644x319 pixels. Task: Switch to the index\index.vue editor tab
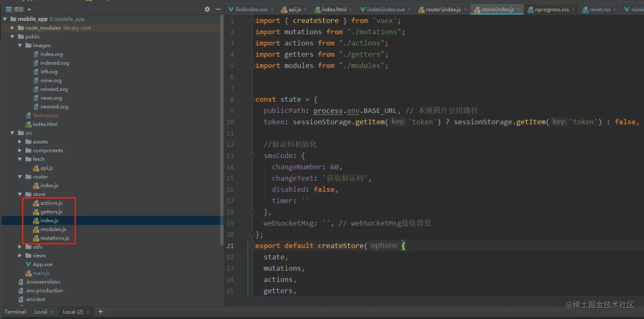click(386, 9)
